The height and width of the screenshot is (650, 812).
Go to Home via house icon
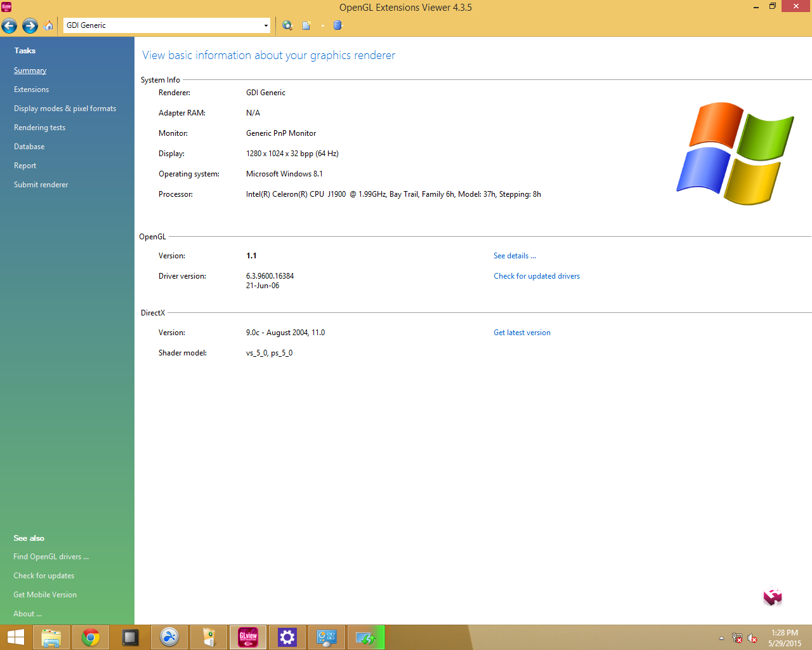pos(49,25)
